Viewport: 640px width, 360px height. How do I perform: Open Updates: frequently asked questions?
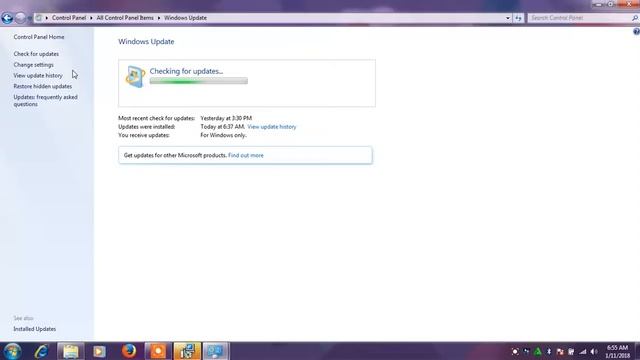click(45, 100)
